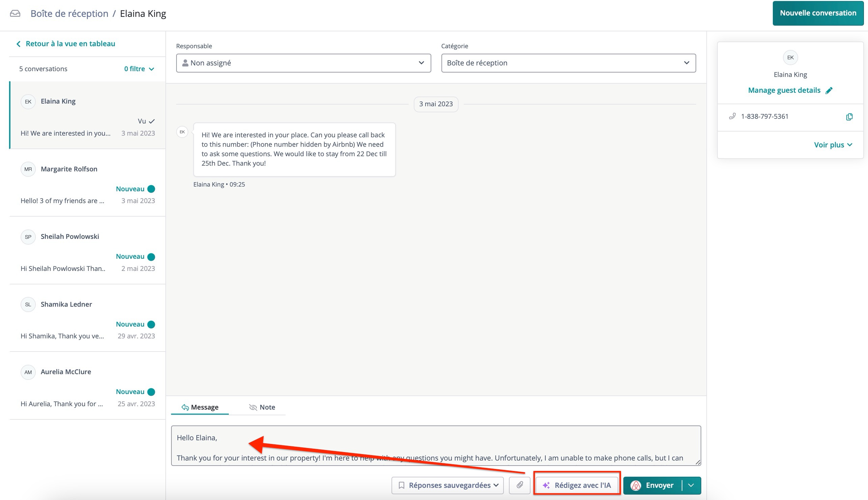This screenshot has width=868, height=500.
Task: Click Nouvelle conversation button
Action: tap(817, 13)
